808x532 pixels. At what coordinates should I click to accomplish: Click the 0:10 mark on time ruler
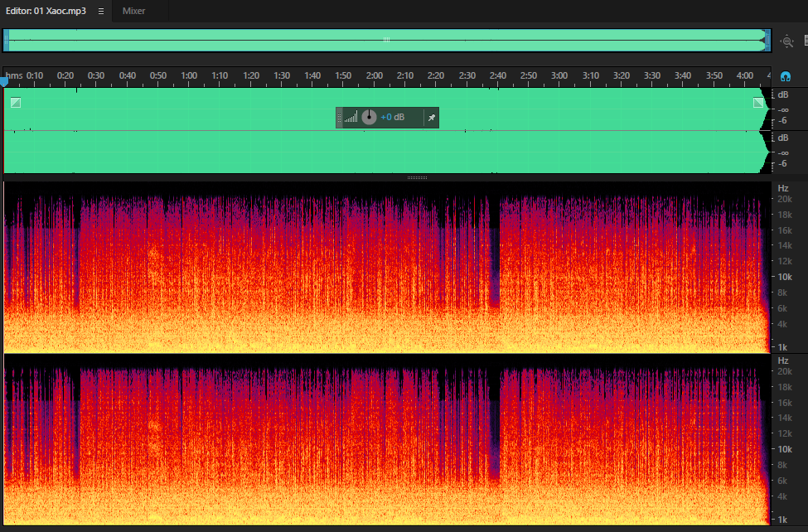point(35,75)
